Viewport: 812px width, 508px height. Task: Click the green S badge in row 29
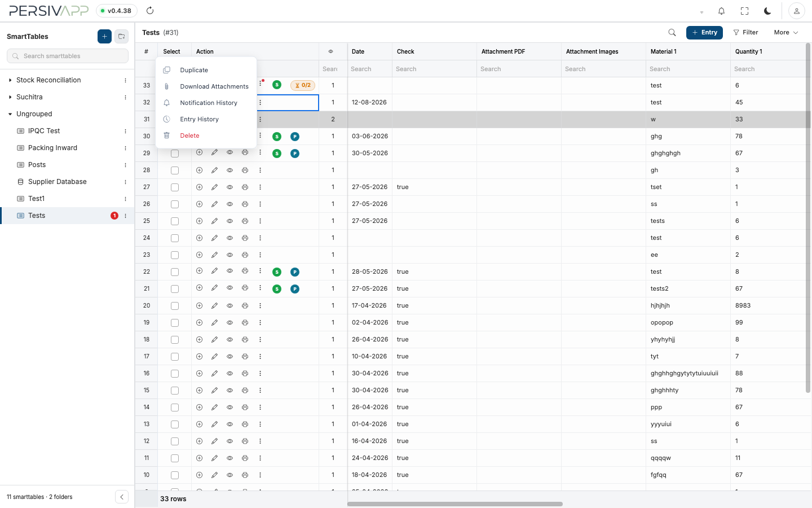[277, 154]
